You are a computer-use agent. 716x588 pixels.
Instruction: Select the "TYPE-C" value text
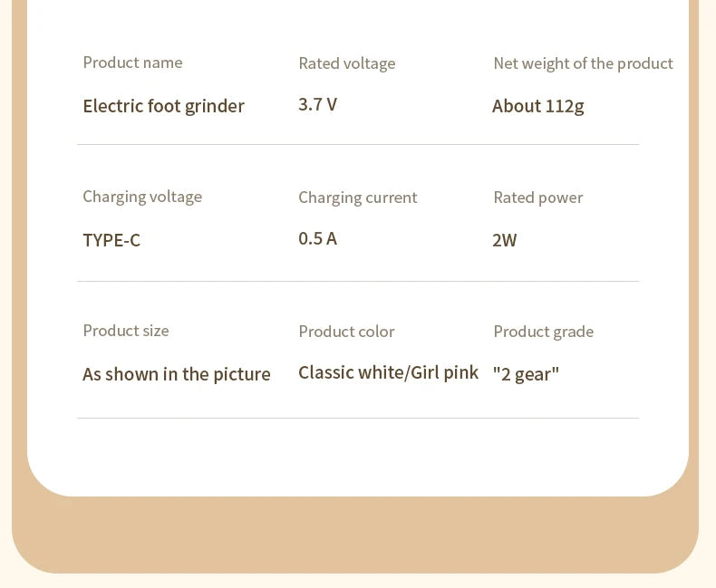[x=111, y=240]
